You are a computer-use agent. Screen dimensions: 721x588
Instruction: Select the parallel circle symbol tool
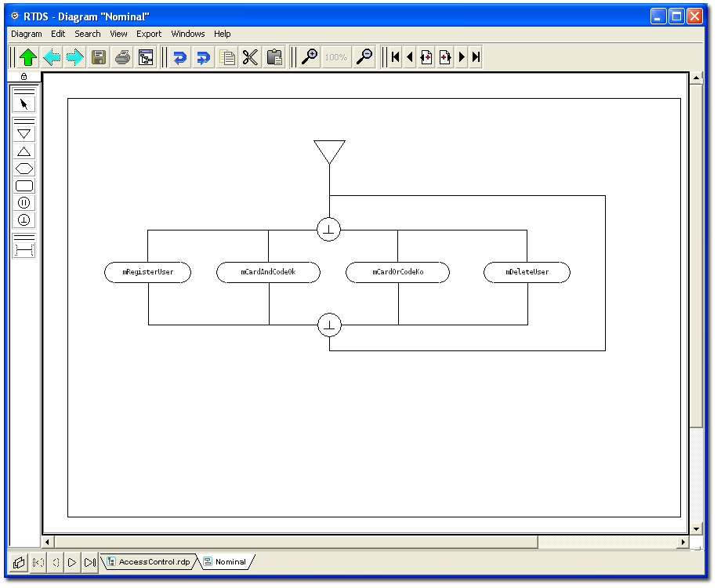coord(24,203)
